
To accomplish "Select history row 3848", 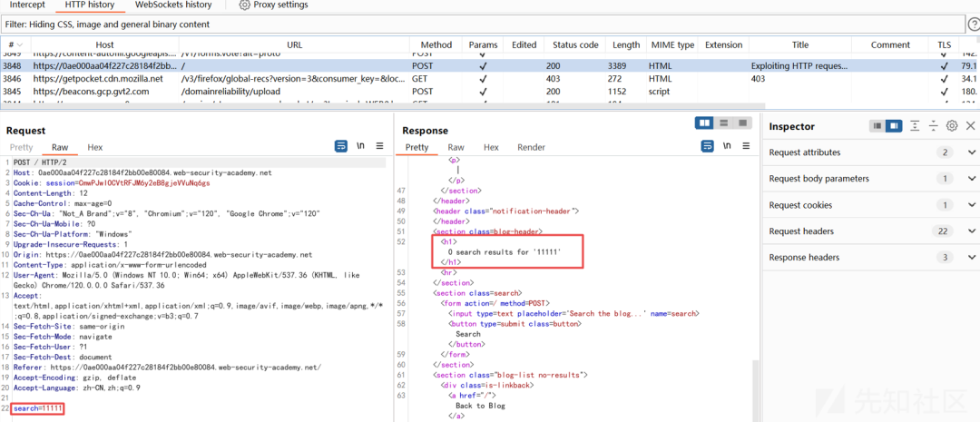I will coord(490,65).
